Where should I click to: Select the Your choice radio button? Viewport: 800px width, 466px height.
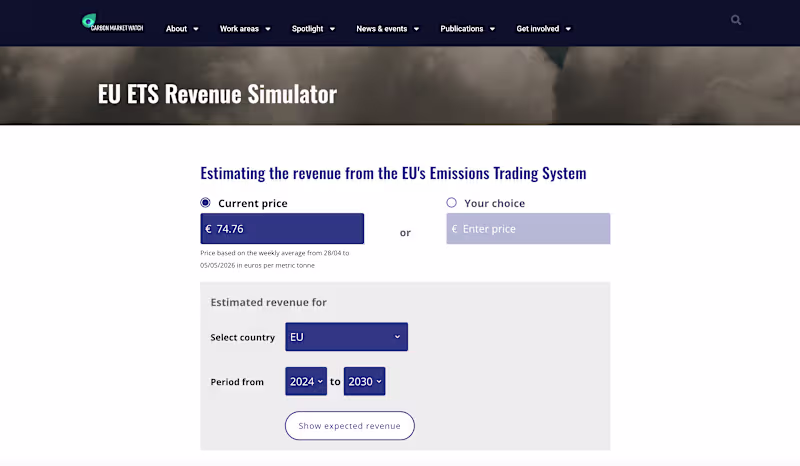(x=452, y=203)
